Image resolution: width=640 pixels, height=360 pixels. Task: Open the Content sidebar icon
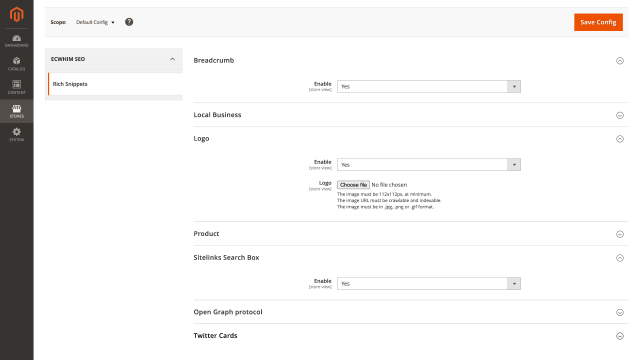(x=17, y=87)
